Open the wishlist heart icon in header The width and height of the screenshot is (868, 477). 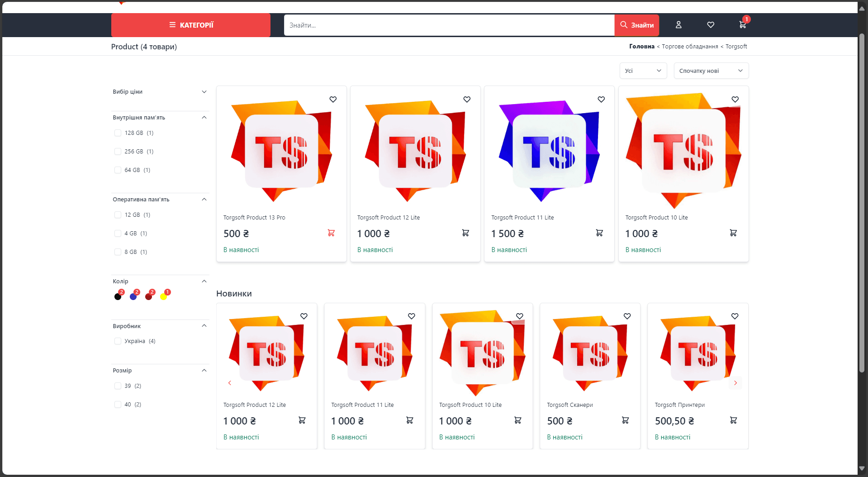tap(711, 25)
